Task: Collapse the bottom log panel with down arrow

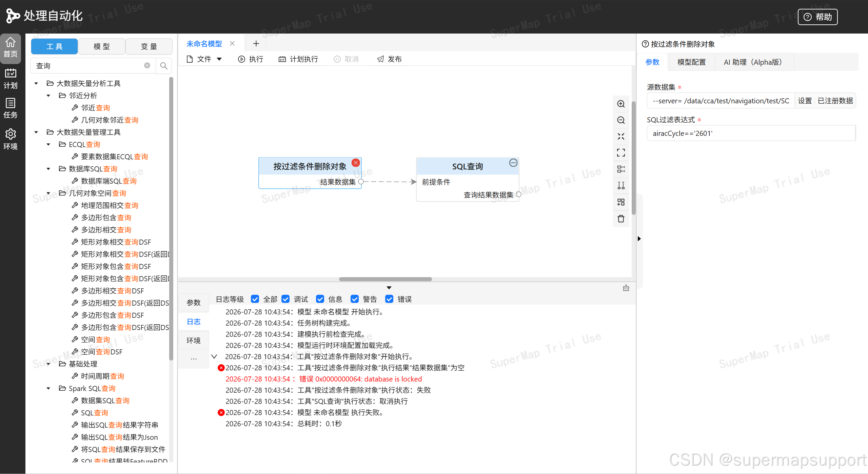Action: pos(389,288)
